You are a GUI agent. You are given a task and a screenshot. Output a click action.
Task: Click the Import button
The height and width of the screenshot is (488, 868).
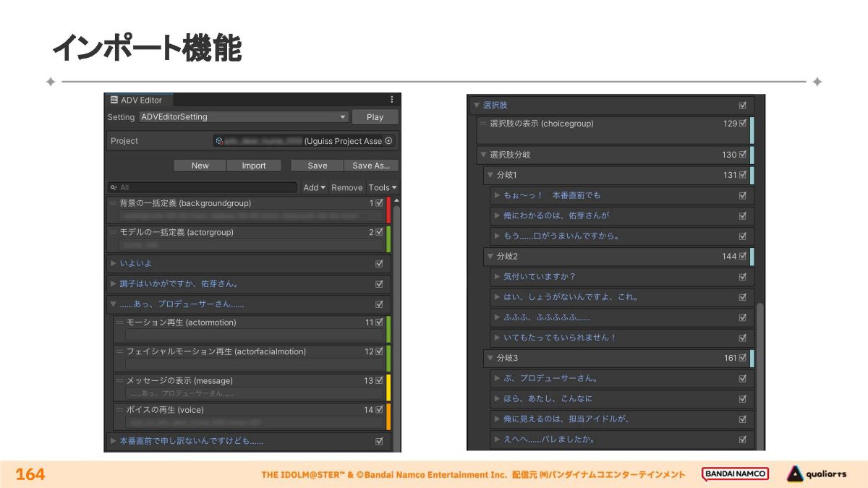(x=254, y=166)
